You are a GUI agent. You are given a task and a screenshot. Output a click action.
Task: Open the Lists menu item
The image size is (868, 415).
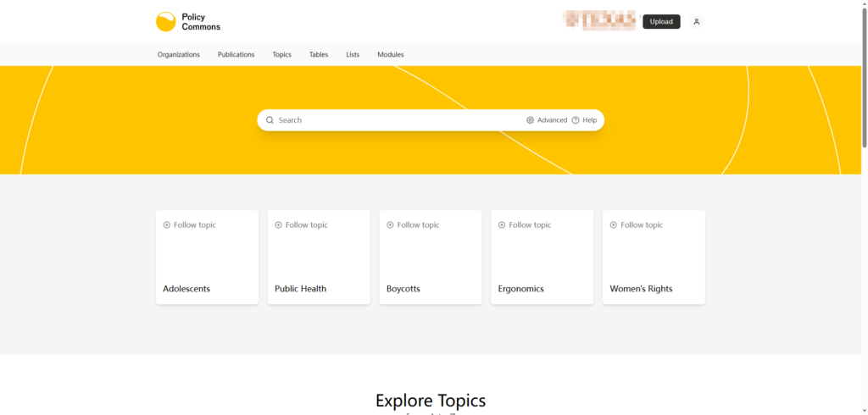point(353,54)
